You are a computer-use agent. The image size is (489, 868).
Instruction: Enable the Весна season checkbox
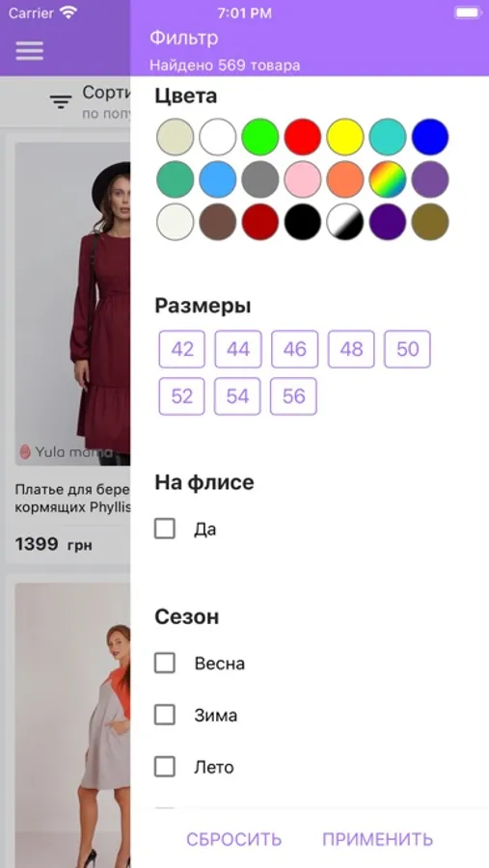(x=165, y=663)
